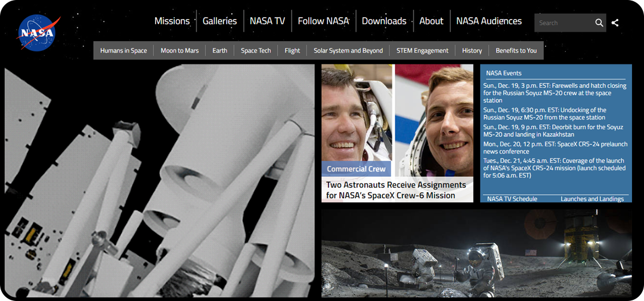Select the Moon to Mars topic
The height and width of the screenshot is (301, 644).
coord(179,51)
